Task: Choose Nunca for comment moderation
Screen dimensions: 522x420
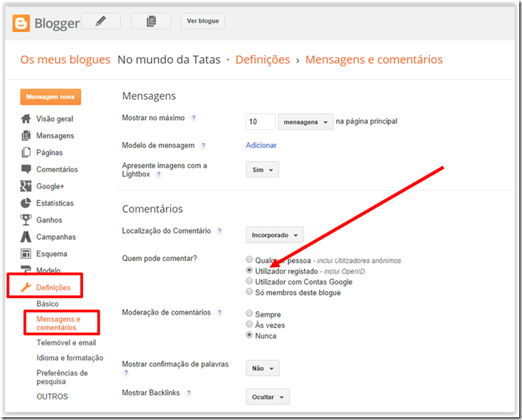Action: [x=249, y=335]
